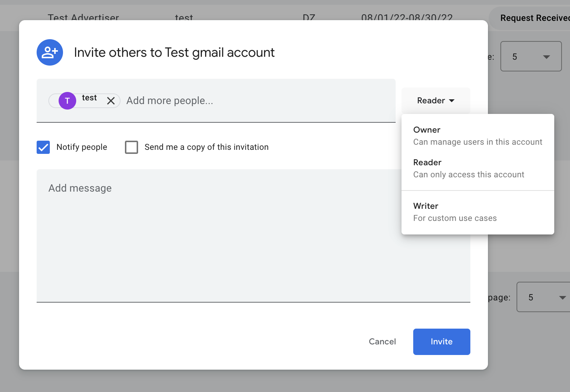The image size is (570, 392).
Task: Remove the test recipient chip
Action: click(x=111, y=101)
